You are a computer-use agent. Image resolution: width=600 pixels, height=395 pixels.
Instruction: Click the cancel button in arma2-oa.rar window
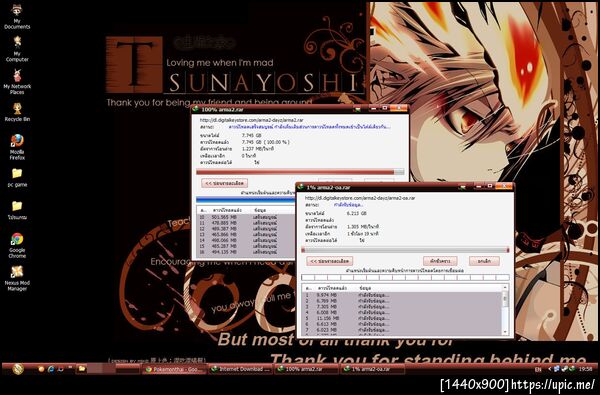click(484, 261)
